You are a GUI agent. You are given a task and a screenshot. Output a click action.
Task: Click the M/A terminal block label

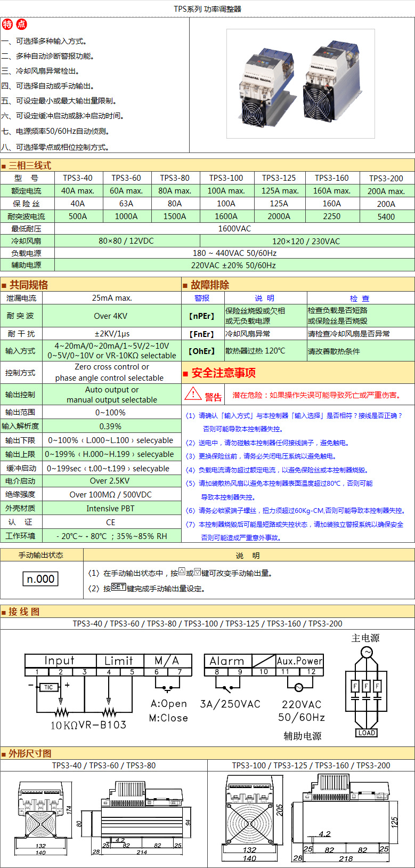coord(167,661)
